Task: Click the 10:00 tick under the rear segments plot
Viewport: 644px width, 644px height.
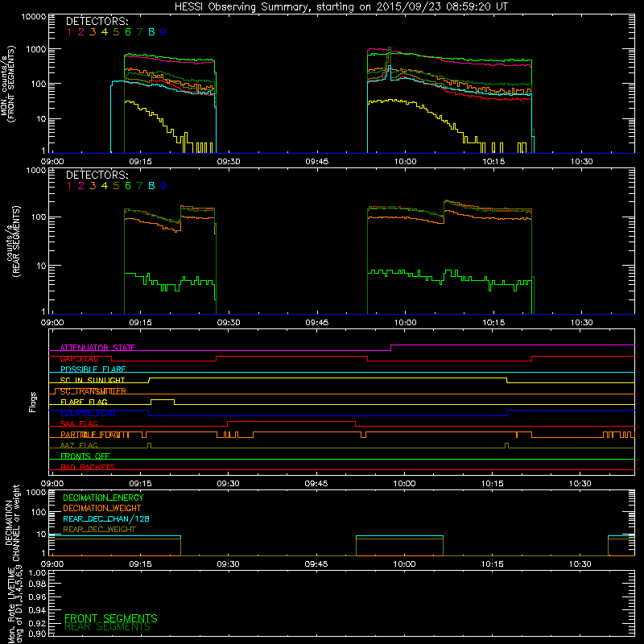Action: [x=405, y=323]
